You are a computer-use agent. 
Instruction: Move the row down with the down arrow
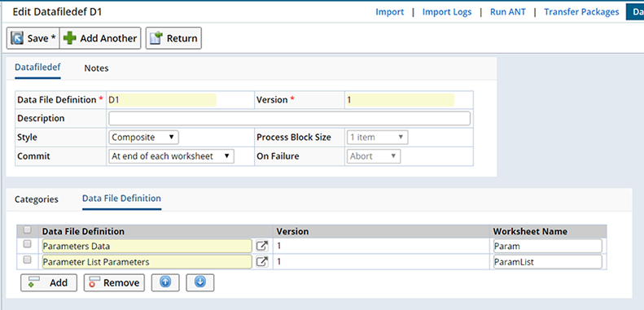coord(200,282)
